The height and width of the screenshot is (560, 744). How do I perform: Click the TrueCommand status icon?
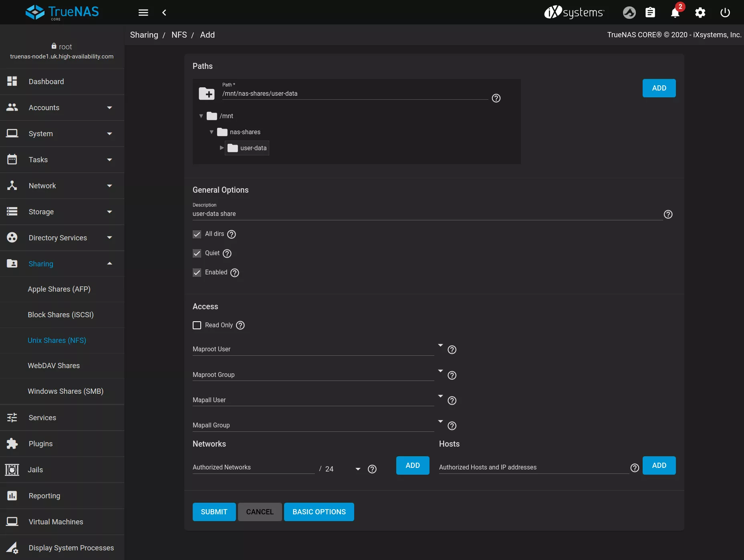pyautogui.click(x=629, y=13)
